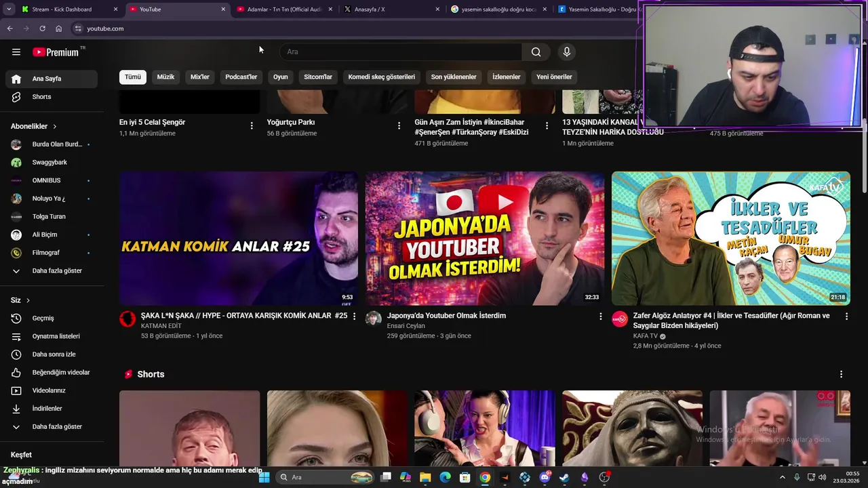This screenshot has height=488, width=868.
Task: Open OMNIBUS channel in subscriptions
Action: (52, 180)
